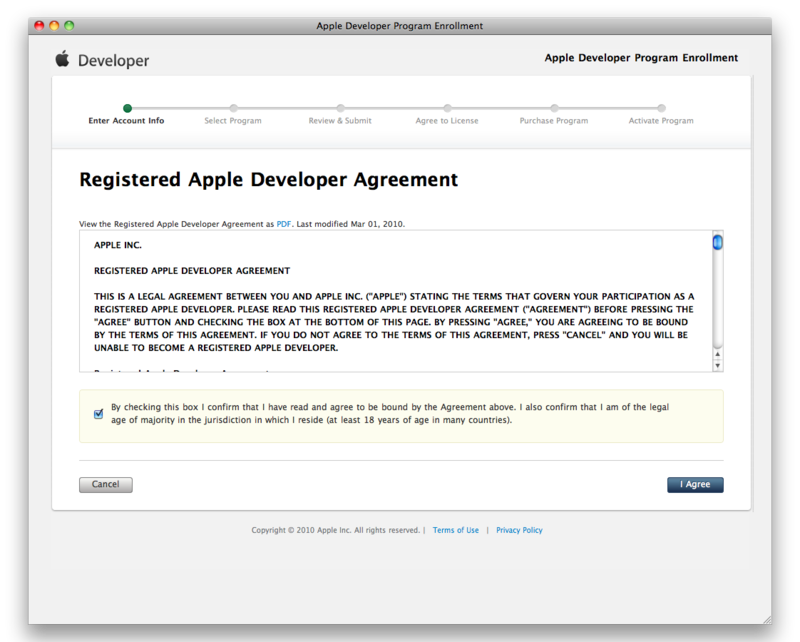800x642 pixels.
Task: Select the Purchase Program step
Action: click(x=554, y=121)
